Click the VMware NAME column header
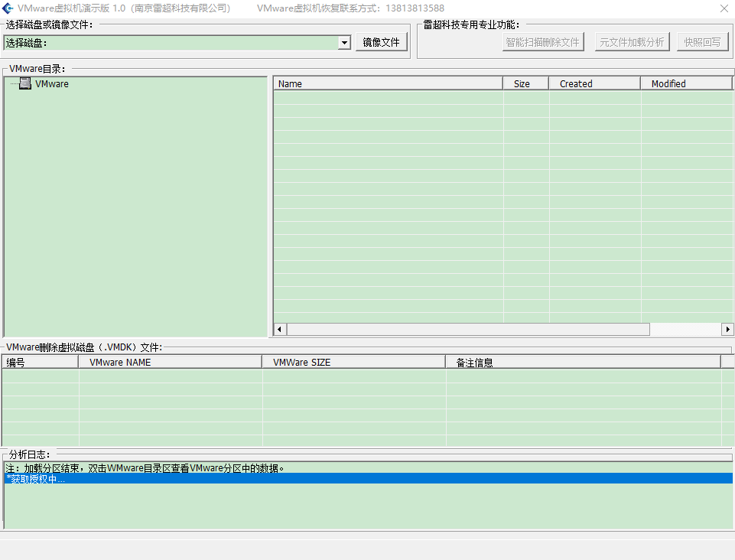This screenshot has width=735, height=560. tap(170, 362)
